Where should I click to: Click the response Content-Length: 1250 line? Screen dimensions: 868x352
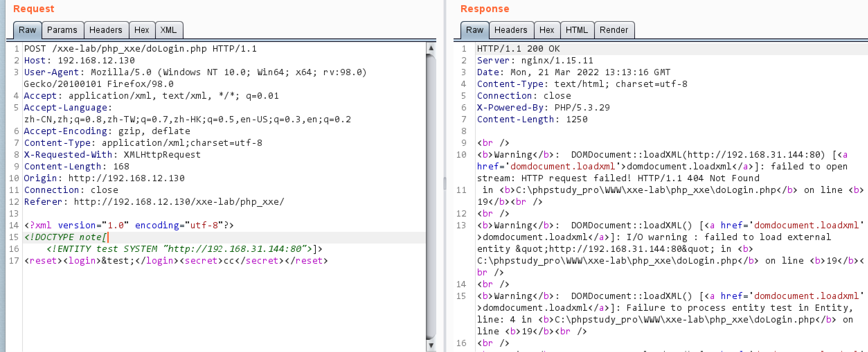[533, 119]
